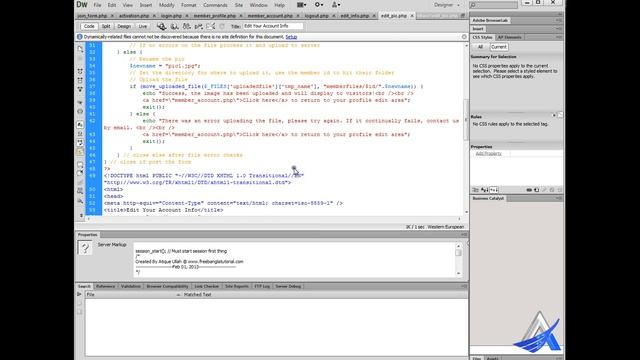Click the Title input field
640x360 pixels.
tap(273, 26)
